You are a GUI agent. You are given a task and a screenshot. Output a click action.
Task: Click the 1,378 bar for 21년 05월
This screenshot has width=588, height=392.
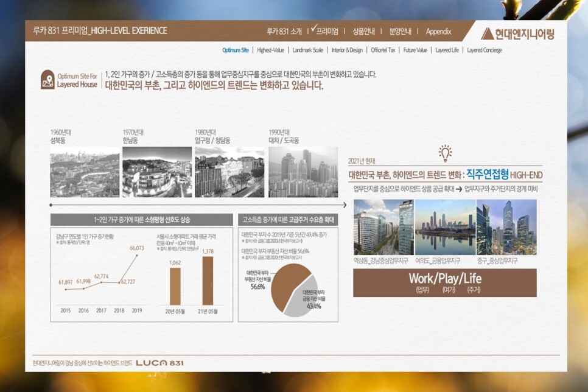[x=208, y=281]
